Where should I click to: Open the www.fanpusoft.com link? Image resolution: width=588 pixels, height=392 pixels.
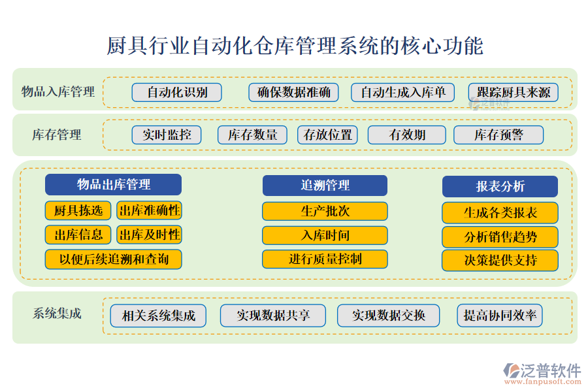click(542, 382)
